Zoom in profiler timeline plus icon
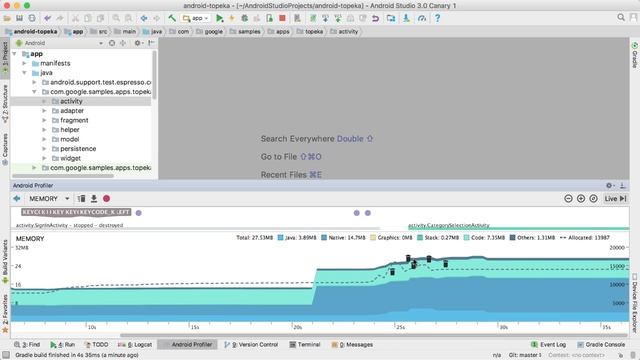 click(581, 198)
